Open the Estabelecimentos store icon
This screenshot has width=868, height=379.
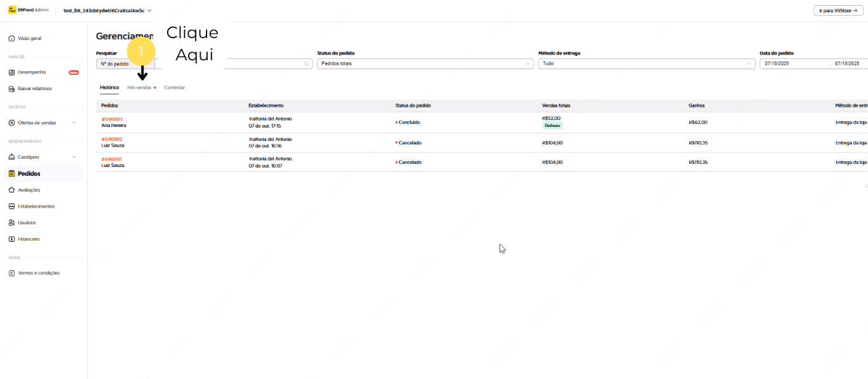11,206
